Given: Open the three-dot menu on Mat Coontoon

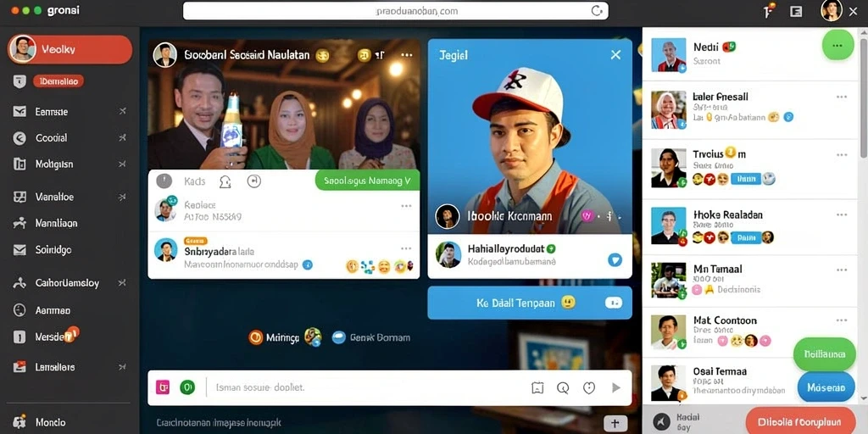Looking at the screenshot, I should point(842,320).
